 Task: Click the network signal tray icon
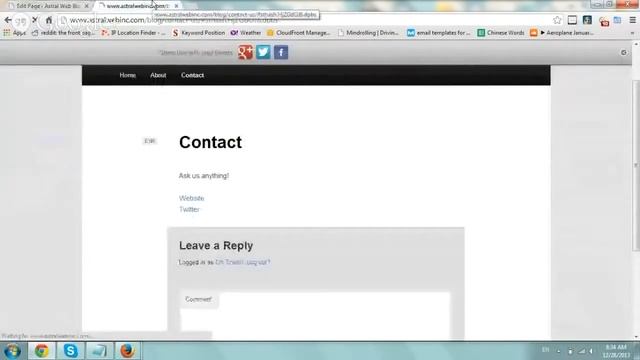click(x=581, y=351)
